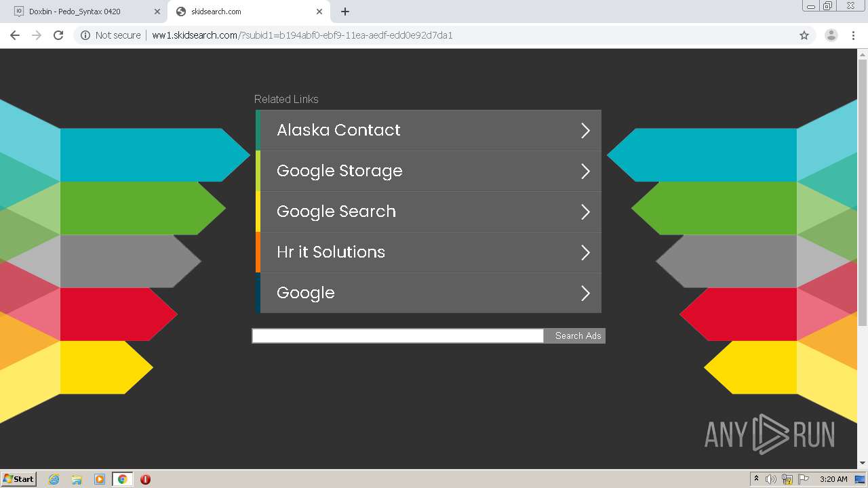View site info via Not secure icon
This screenshot has height=488, width=868.
point(85,35)
